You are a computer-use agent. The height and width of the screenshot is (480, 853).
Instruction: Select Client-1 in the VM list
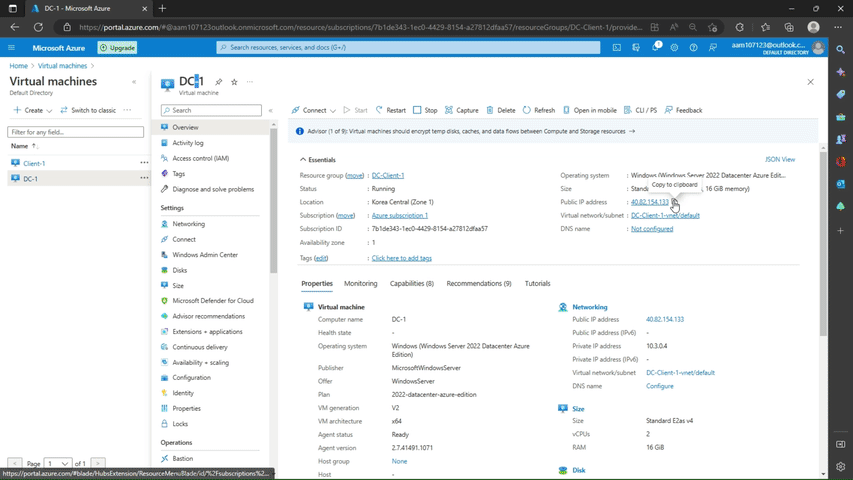click(x=34, y=163)
